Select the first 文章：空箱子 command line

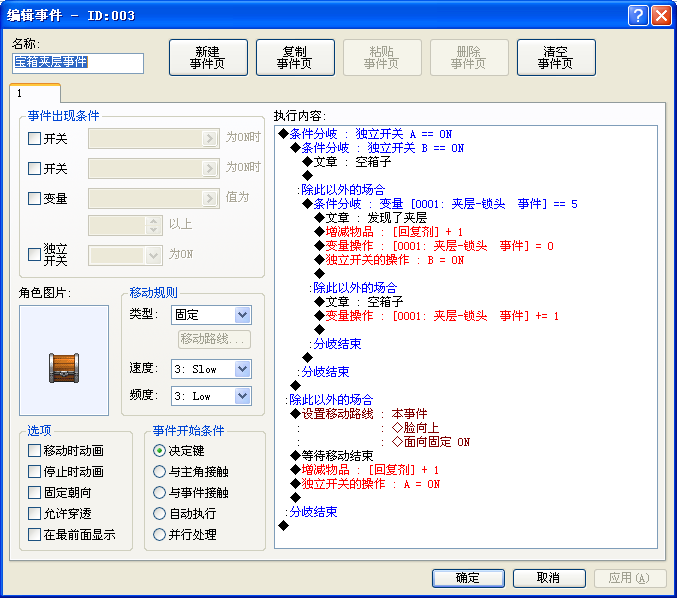coord(347,162)
